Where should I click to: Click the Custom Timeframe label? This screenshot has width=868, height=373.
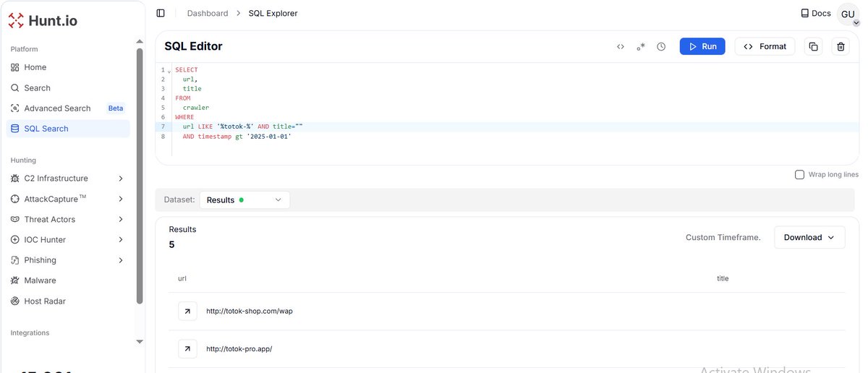[x=723, y=237]
